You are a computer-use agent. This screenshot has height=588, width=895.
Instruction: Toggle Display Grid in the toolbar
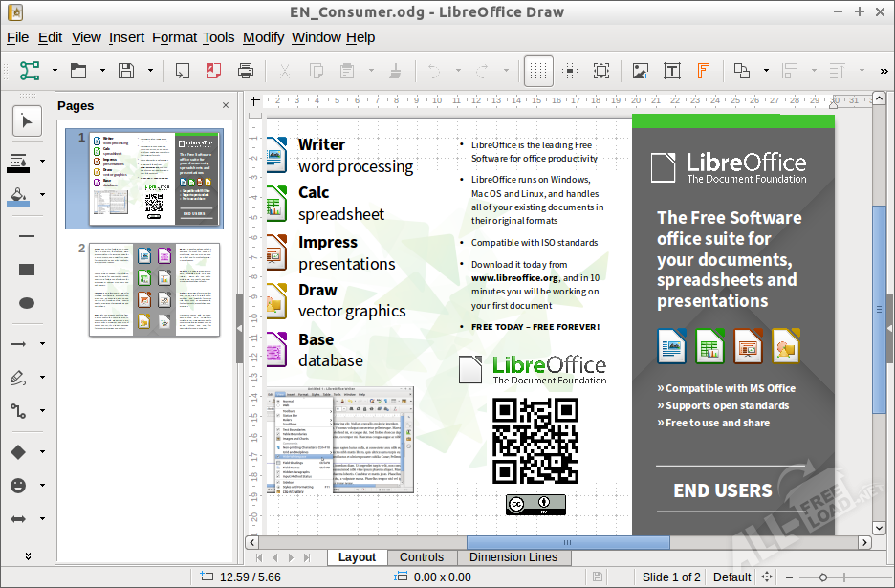tap(538, 71)
